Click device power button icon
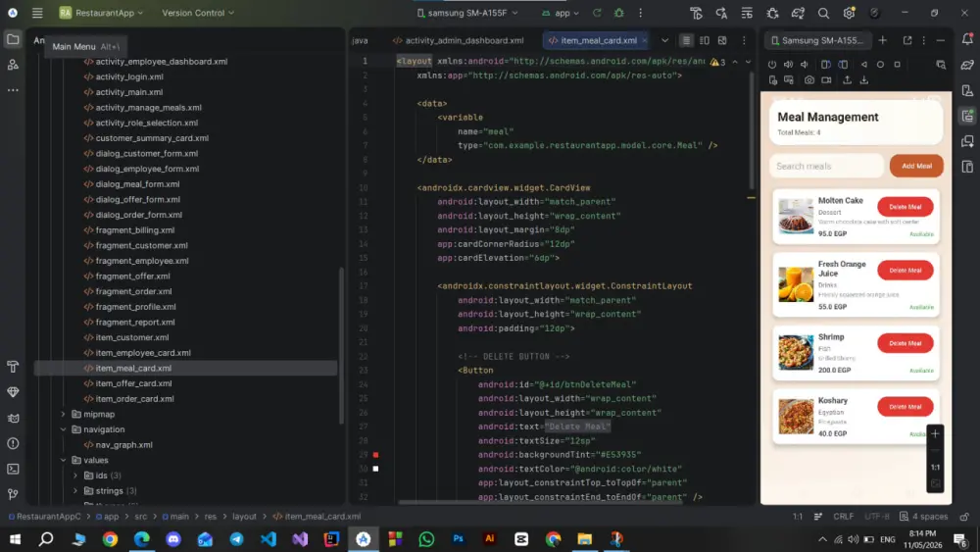Screen dimensions: 980x552 click(772, 65)
